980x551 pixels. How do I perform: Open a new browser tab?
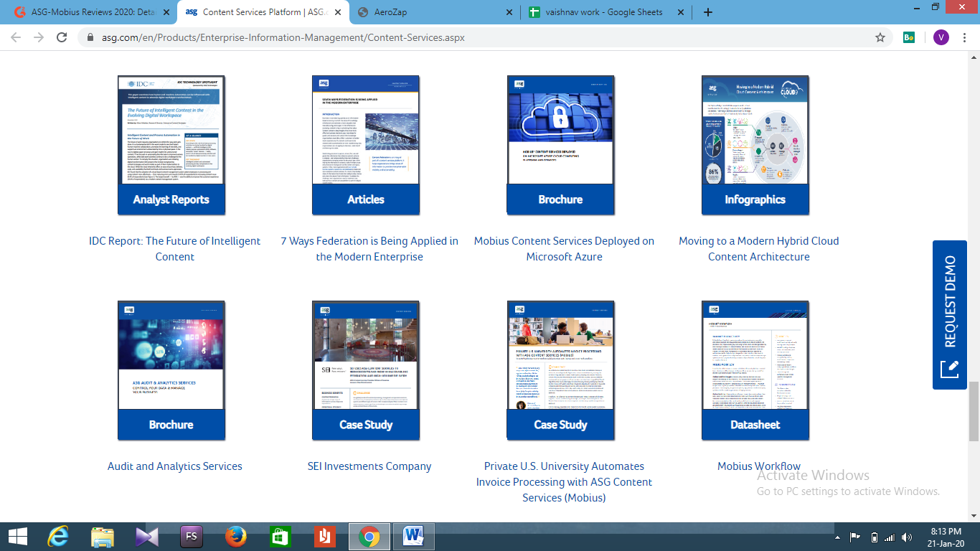pyautogui.click(x=708, y=12)
